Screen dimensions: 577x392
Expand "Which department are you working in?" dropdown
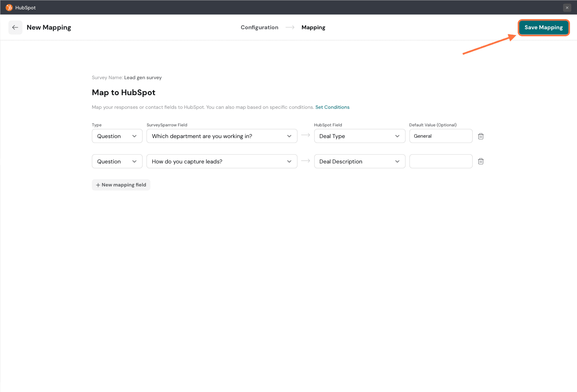tap(222, 136)
